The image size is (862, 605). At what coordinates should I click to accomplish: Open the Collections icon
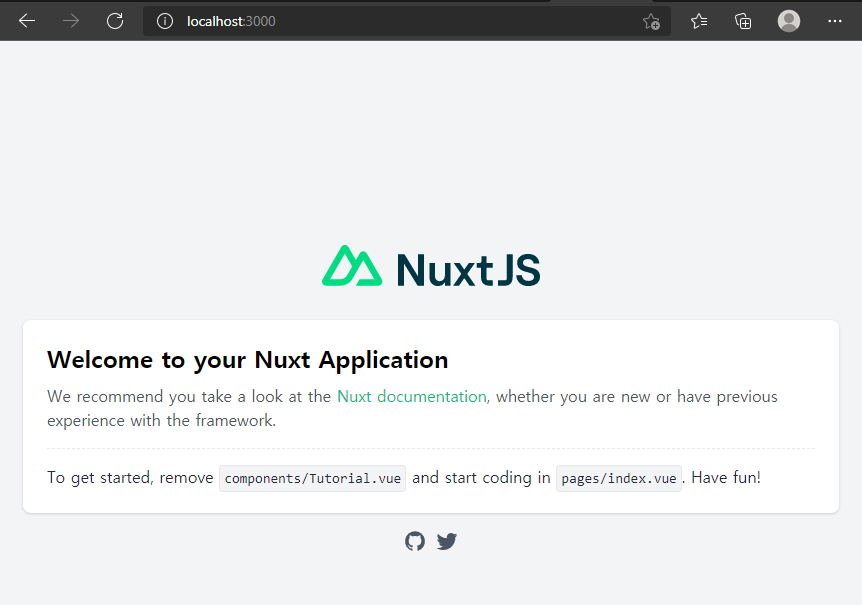click(x=743, y=21)
